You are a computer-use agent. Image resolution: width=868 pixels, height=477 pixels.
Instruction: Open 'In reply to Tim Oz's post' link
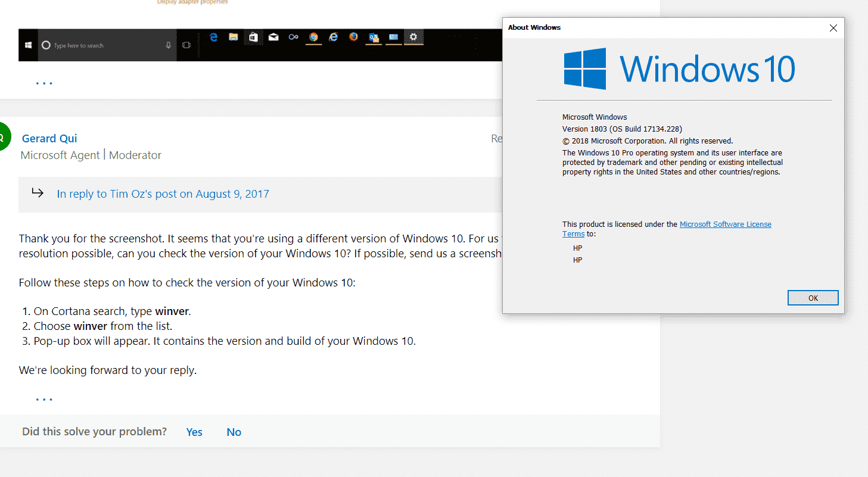pos(163,194)
